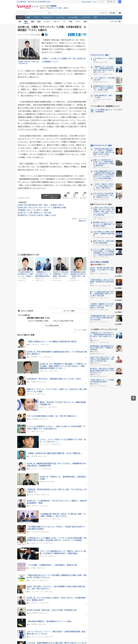Click Yahoo! JAPAN link in top bar
138x644 pixels.
(x=86, y=2)
